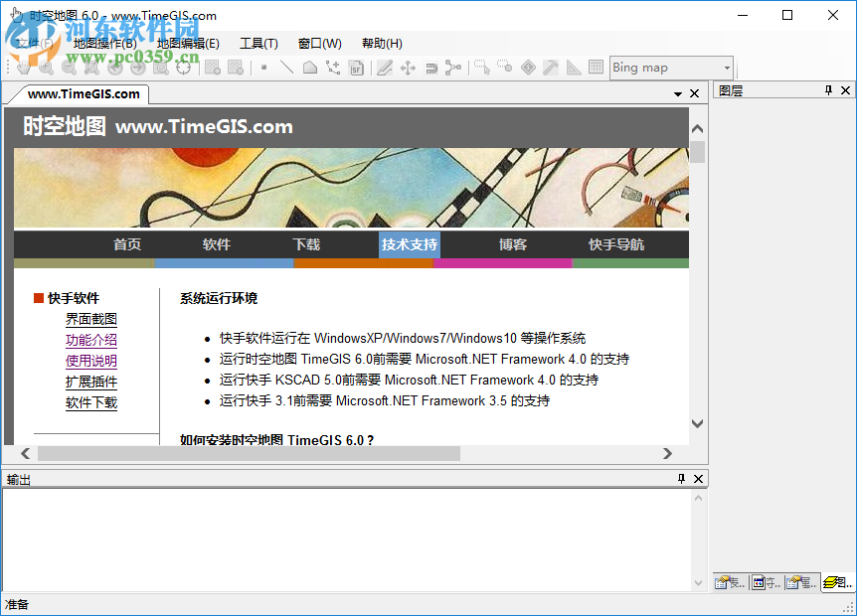The height and width of the screenshot is (616, 857).
Task: Toggle auto-hide pin on the 图层 panel
Action: coord(827,90)
